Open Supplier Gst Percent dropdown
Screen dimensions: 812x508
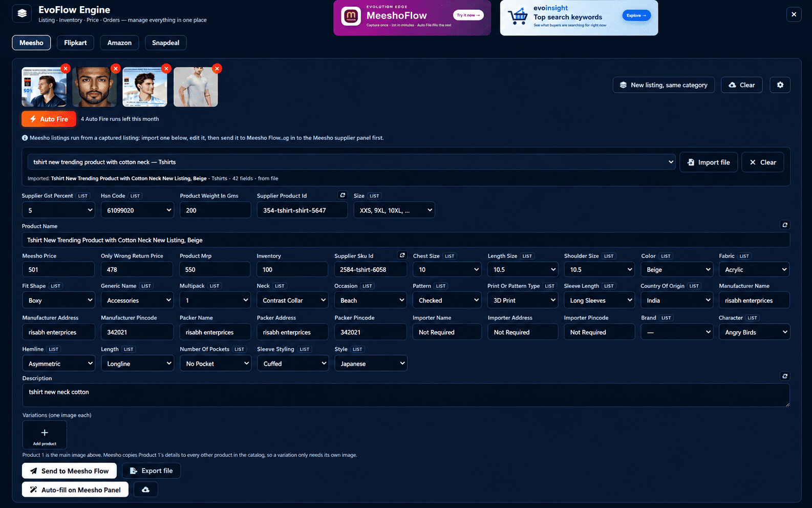point(58,210)
